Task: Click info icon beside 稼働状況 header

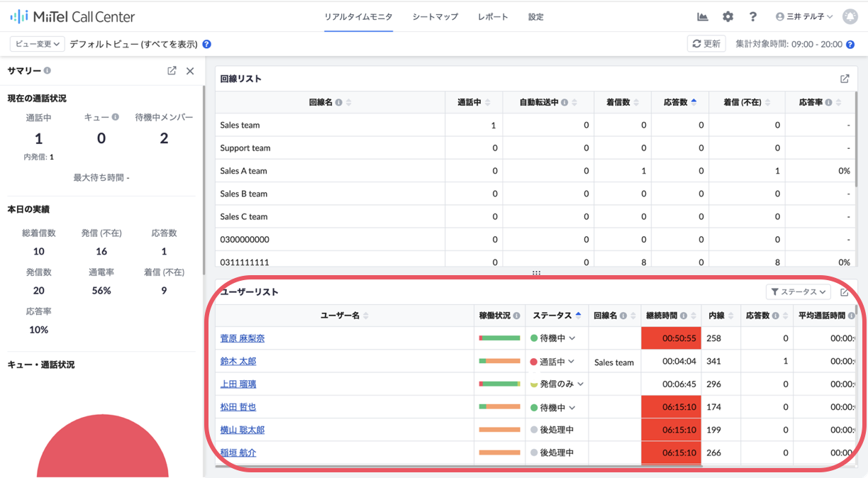Action: 516,316
